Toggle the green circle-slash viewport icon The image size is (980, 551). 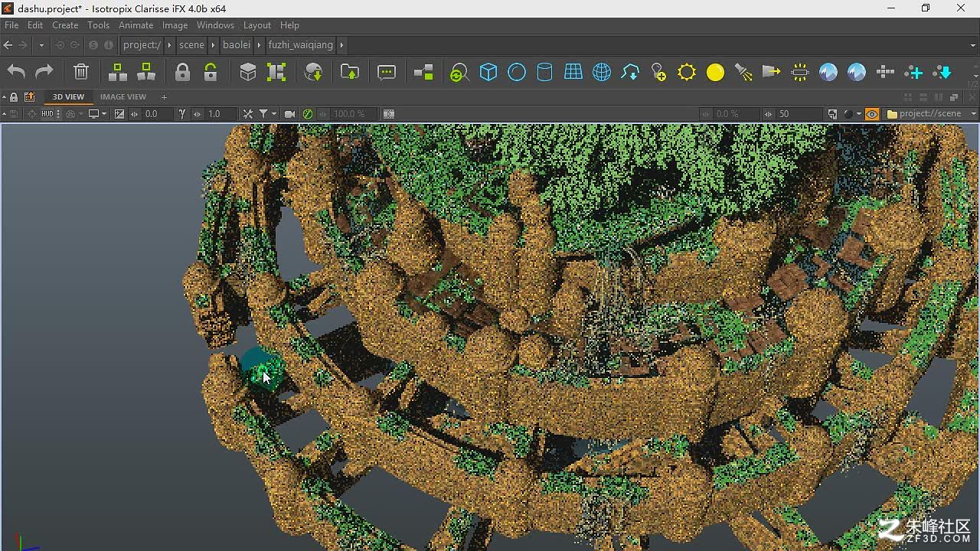pos(308,114)
